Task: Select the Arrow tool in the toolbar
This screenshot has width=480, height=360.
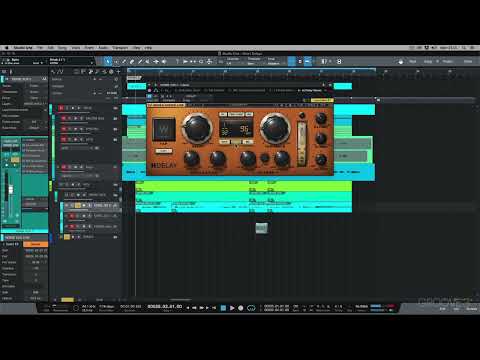Action: pos(107,61)
